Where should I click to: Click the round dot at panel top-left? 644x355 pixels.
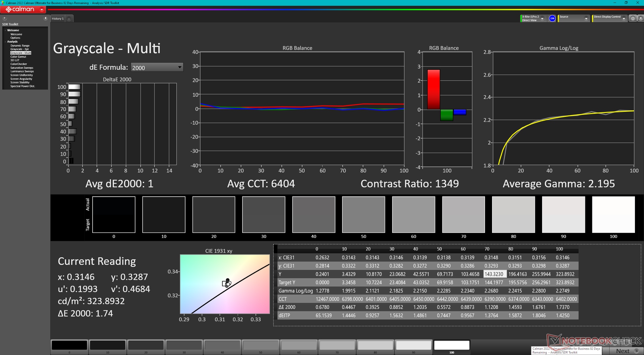5,18
